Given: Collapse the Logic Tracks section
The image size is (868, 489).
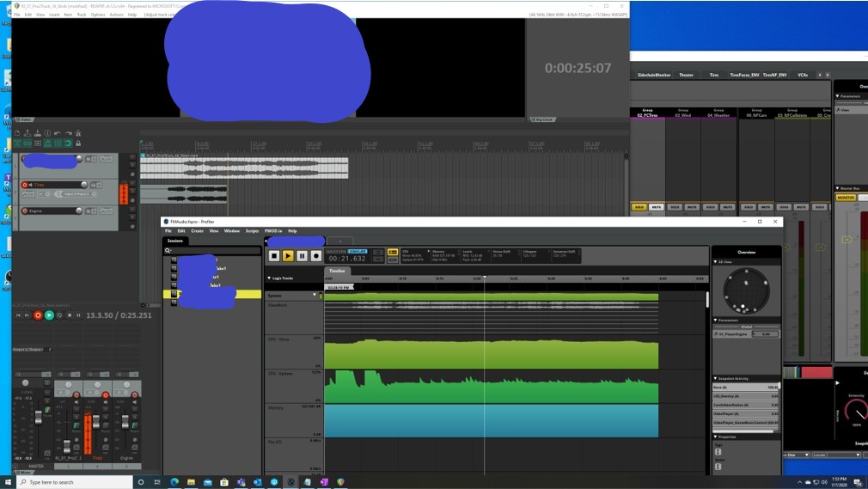Looking at the screenshot, I should 268,278.
